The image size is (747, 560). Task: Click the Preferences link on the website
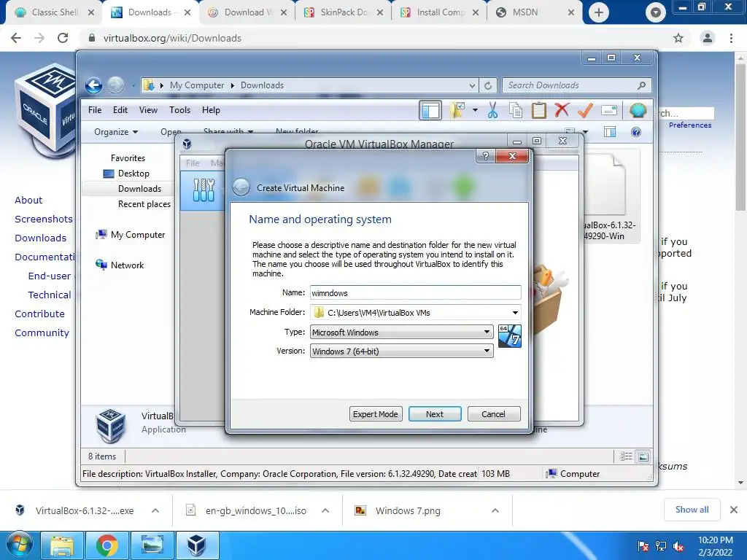coord(690,125)
